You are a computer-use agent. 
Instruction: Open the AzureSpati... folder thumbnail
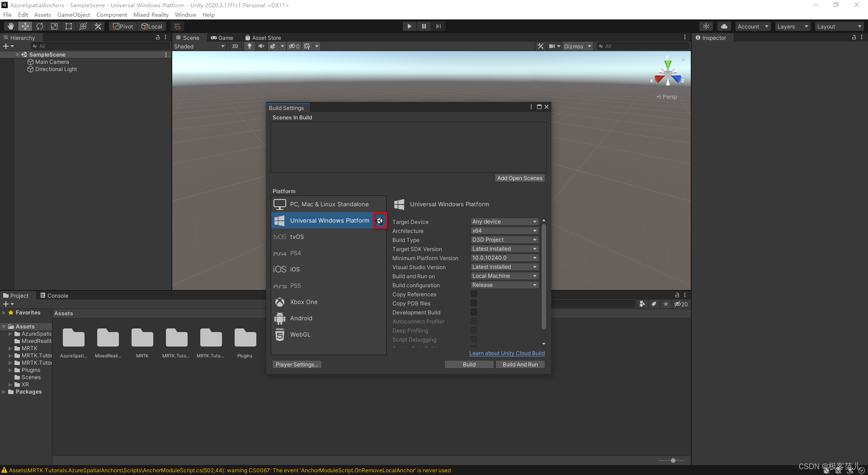74,342
